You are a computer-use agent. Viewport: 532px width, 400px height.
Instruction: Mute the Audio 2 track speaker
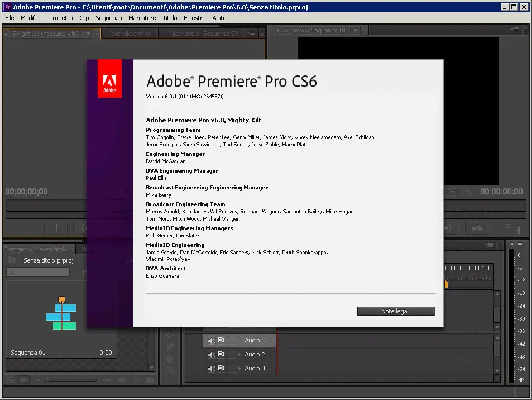[212, 355]
